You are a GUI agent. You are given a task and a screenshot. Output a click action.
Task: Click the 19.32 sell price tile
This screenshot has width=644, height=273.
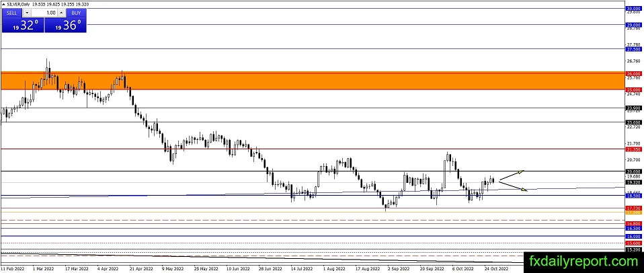coord(22,26)
